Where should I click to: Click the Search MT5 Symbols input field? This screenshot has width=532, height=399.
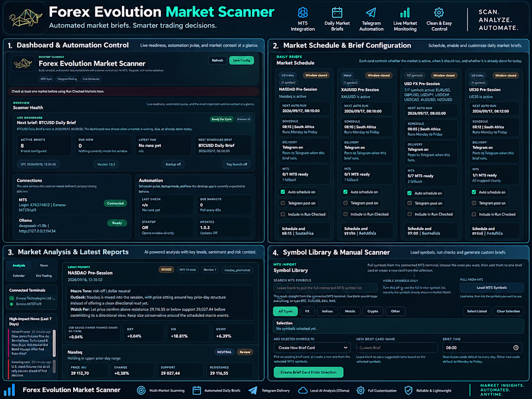pos(325,288)
